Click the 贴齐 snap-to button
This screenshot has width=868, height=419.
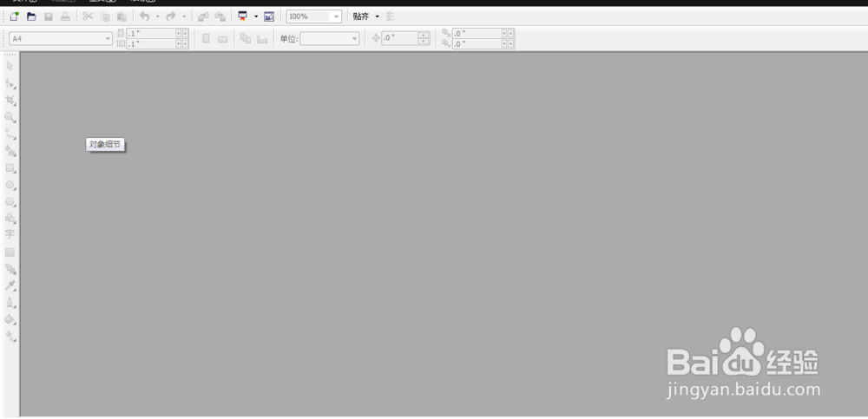pos(361,16)
